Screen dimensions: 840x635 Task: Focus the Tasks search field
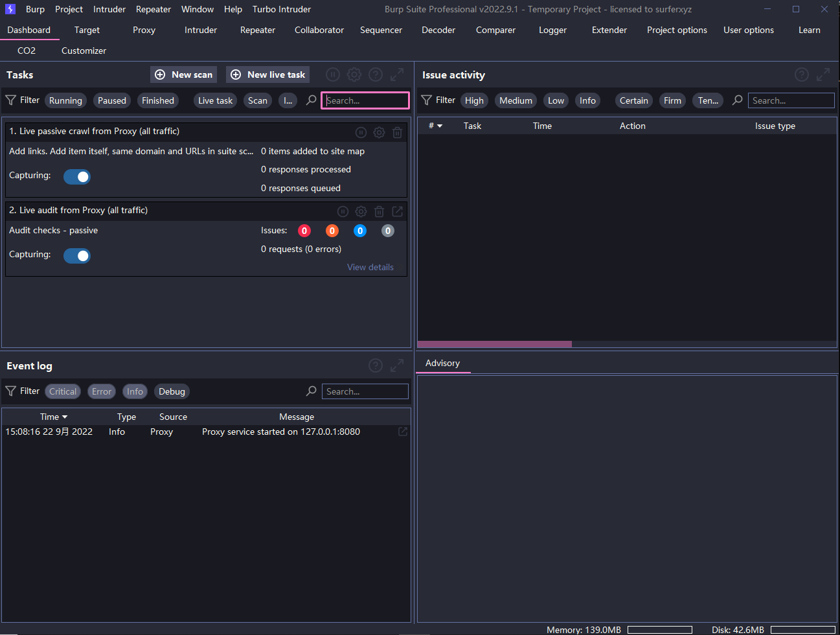click(365, 100)
